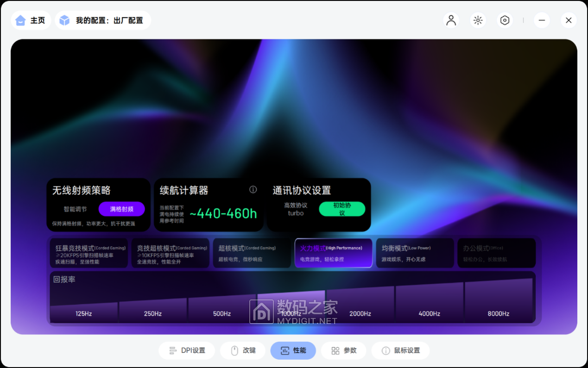Click the 续航计算器 heading
The height and width of the screenshot is (368, 588).
[184, 190]
